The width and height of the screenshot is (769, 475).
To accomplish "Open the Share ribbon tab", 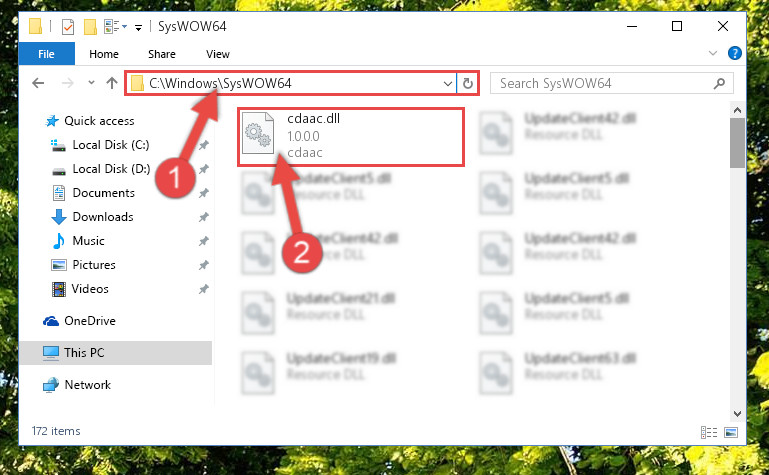I will [x=162, y=54].
